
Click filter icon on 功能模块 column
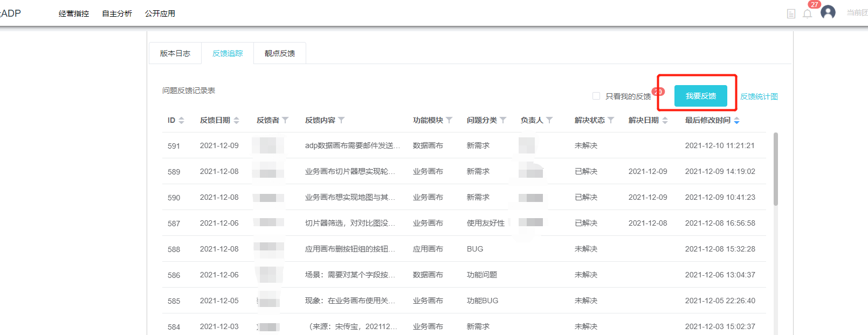click(449, 120)
